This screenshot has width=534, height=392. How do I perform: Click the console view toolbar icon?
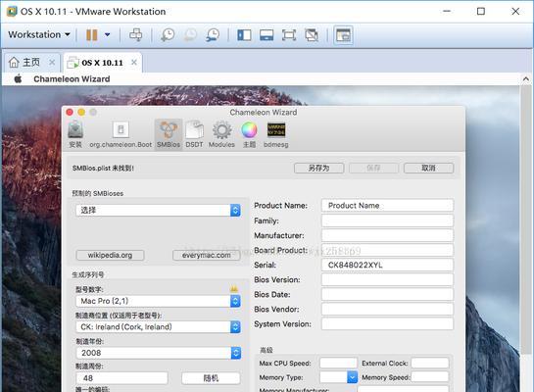click(343, 35)
